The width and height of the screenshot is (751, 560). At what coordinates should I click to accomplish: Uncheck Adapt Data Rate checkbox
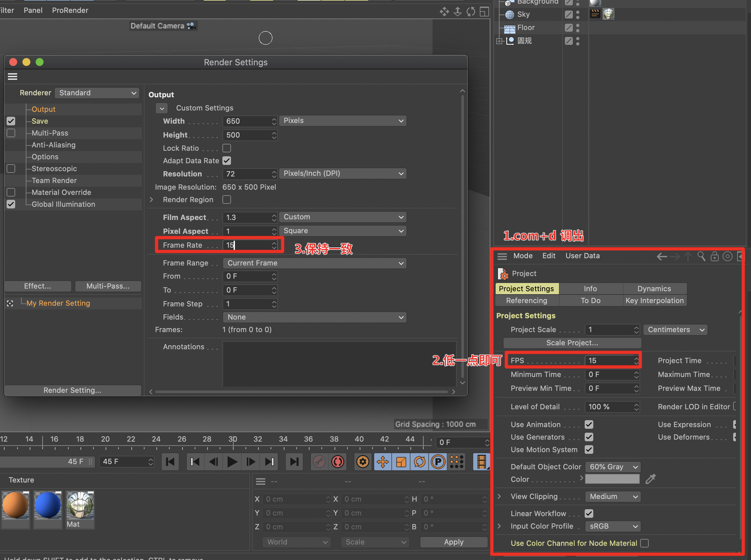[226, 161]
